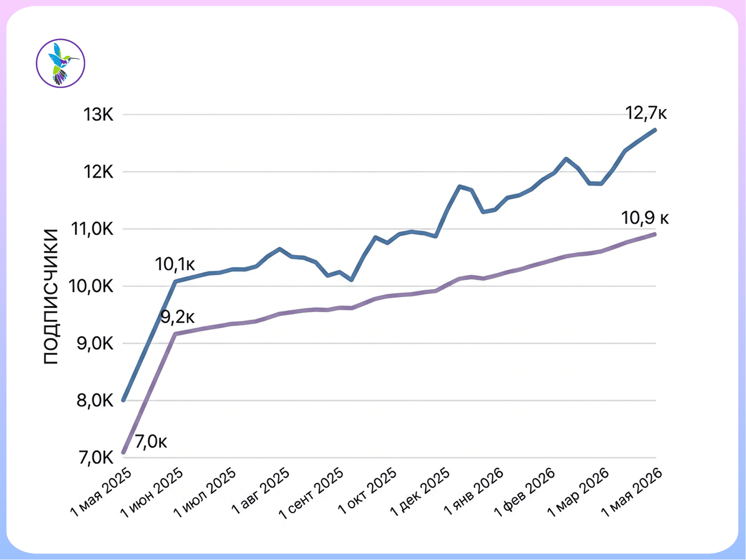Click the 12,7к end label
746x560 pixels.
(x=646, y=113)
